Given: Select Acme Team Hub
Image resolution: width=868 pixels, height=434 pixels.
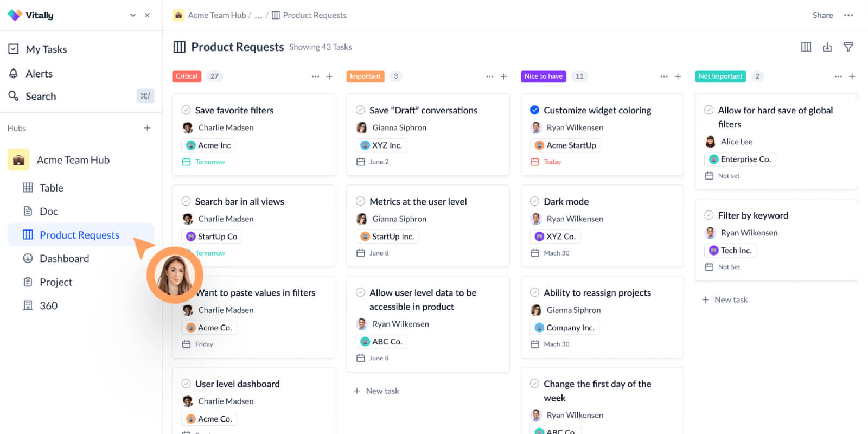Looking at the screenshot, I should [x=59, y=160].
